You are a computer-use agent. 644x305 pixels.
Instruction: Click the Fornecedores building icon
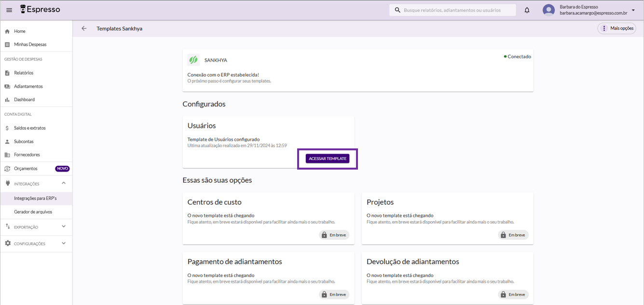[7, 155]
